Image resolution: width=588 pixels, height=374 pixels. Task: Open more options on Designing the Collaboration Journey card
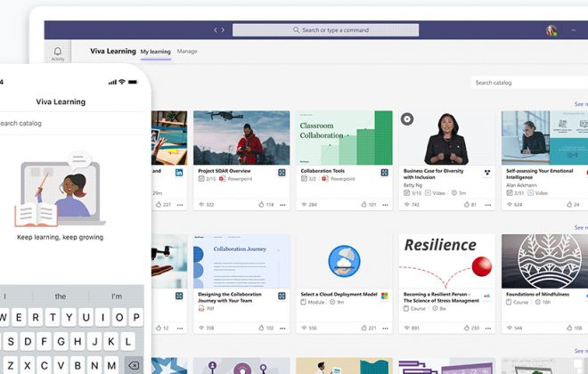[x=282, y=329]
